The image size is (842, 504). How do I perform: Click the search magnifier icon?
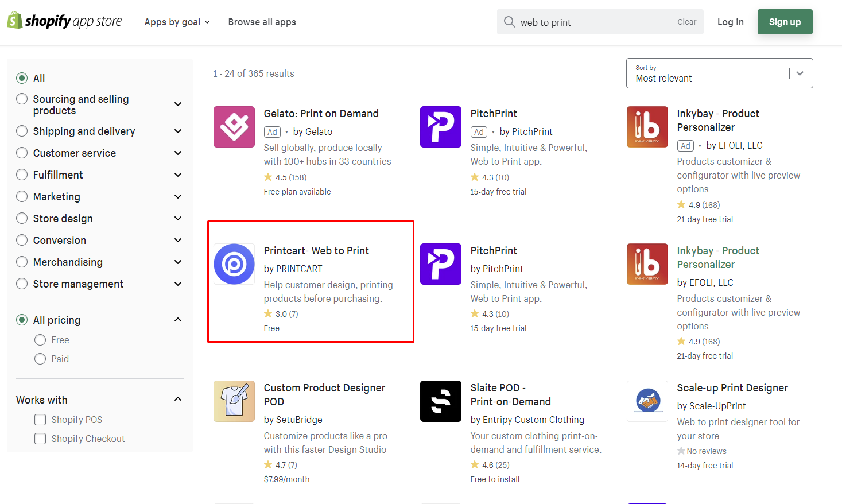(x=509, y=22)
